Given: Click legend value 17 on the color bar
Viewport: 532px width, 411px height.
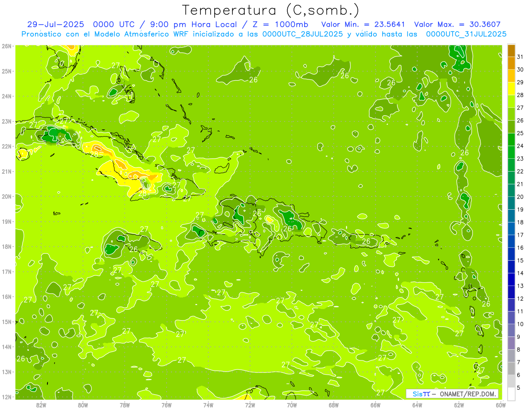Looking at the screenshot, I should [520, 235].
